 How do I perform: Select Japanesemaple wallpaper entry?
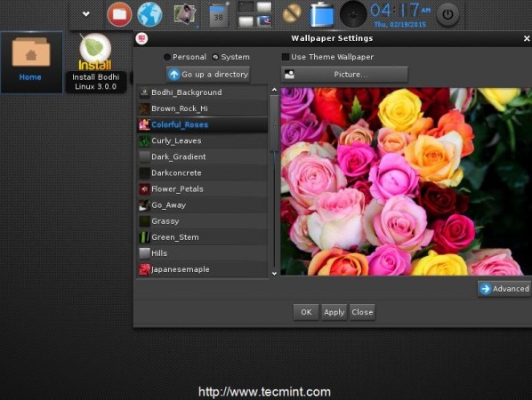click(203, 269)
